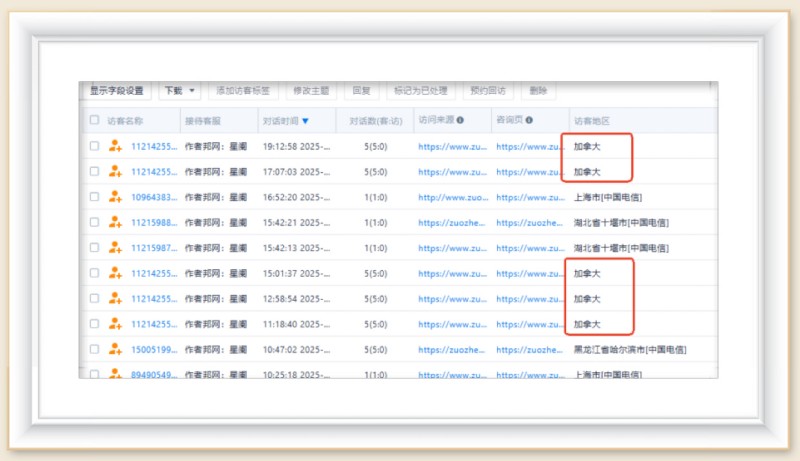
Task: Open visitor link 10964383
Action: click(x=153, y=197)
